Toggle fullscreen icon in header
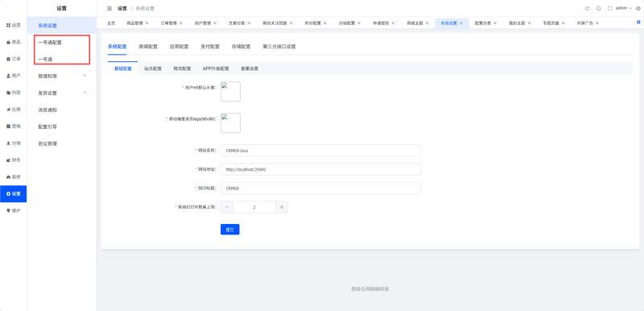 coord(610,8)
